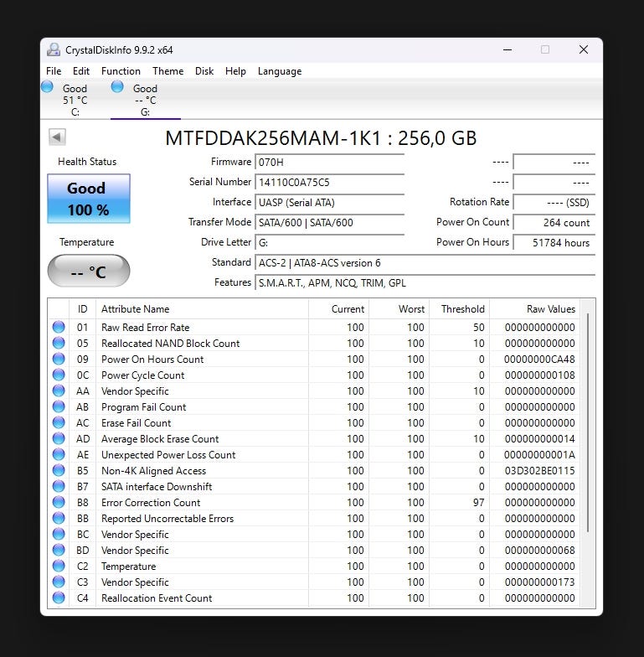644x657 pixels.
Task: Click raw value 00000000001A
Action: [x=539, y=454]
